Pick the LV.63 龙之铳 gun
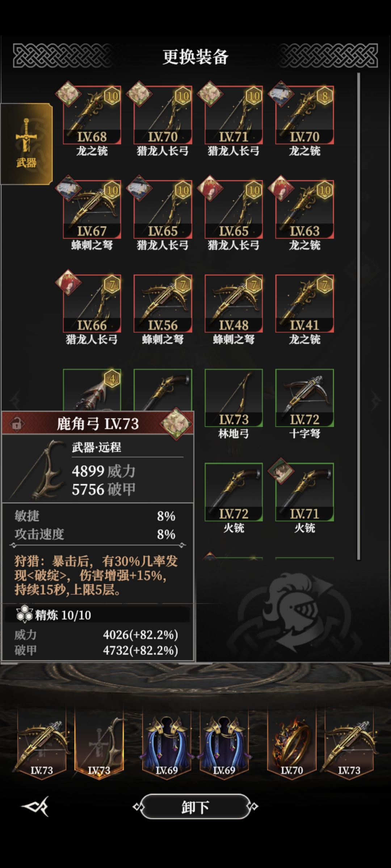This screenshot has height=868, width=391. (304, 209)
